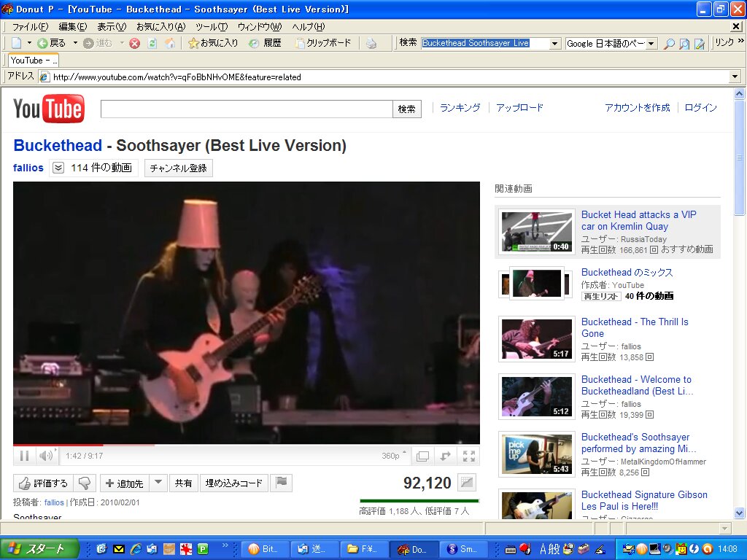The image size is (747, 560).
Task: Click the Windows スタート start button
Action: tap(39, 549)
